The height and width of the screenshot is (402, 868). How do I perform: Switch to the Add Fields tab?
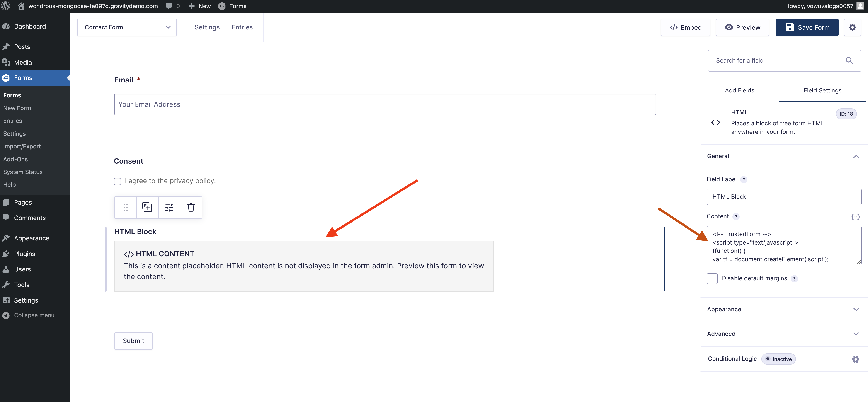(x=739, y=90)
